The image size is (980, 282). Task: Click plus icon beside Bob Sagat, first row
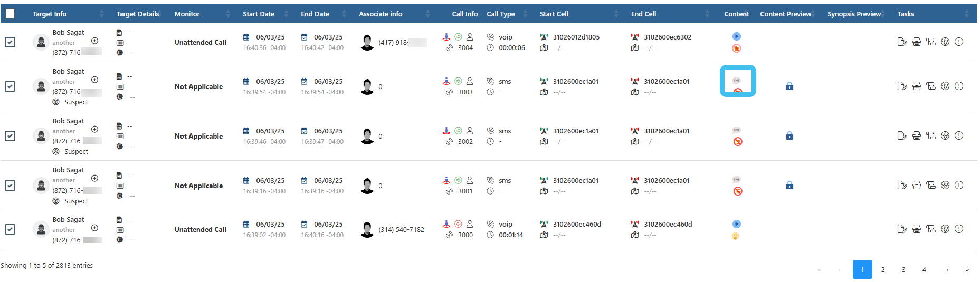(94, 41)
